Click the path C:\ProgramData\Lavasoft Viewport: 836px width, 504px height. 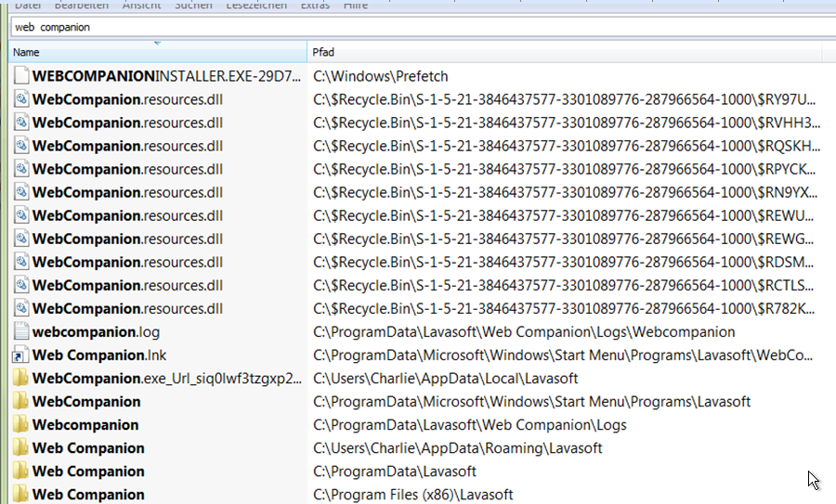(x=395, y=472)
